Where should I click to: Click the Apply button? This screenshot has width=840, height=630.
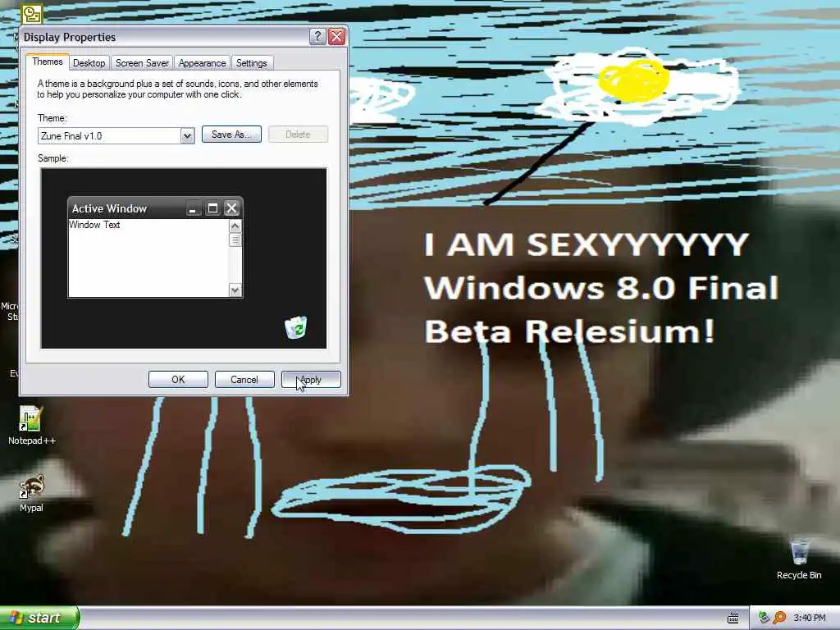click(311, 379)
